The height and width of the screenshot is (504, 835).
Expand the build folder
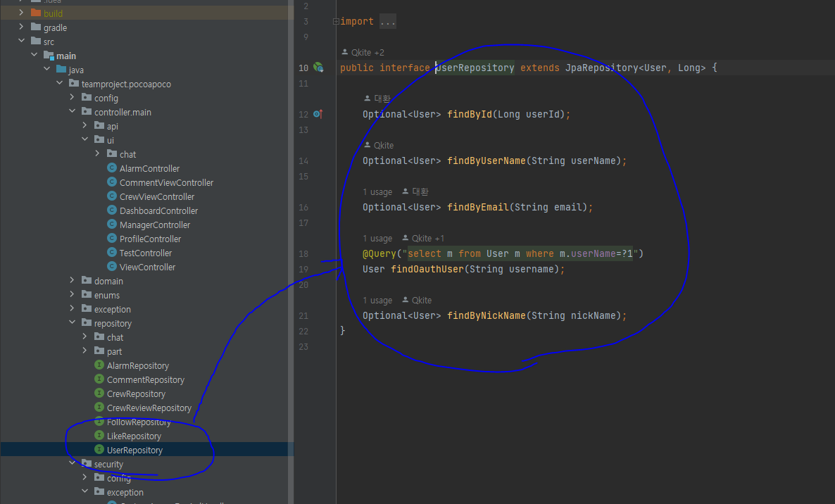[21, 12]
